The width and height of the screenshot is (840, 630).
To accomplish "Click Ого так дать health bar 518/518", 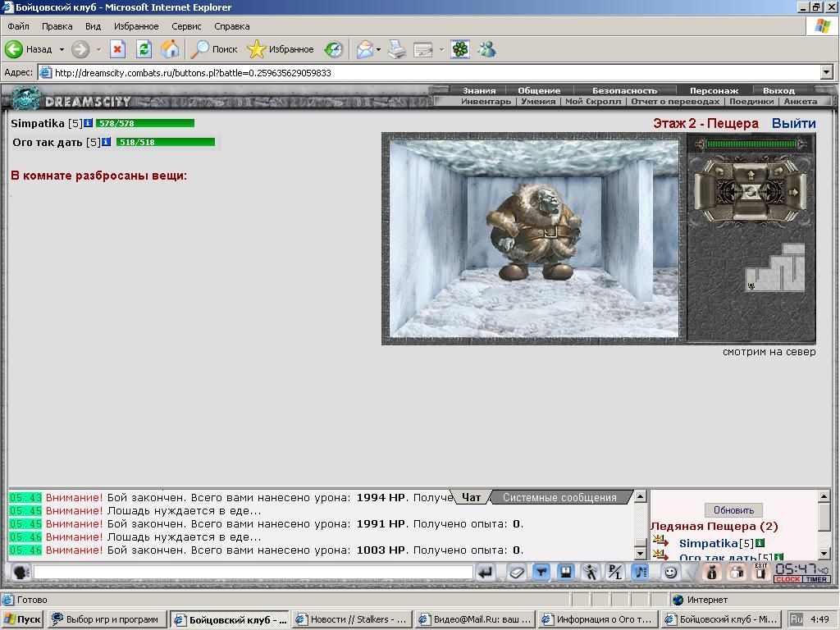I will tap(165, 142).
